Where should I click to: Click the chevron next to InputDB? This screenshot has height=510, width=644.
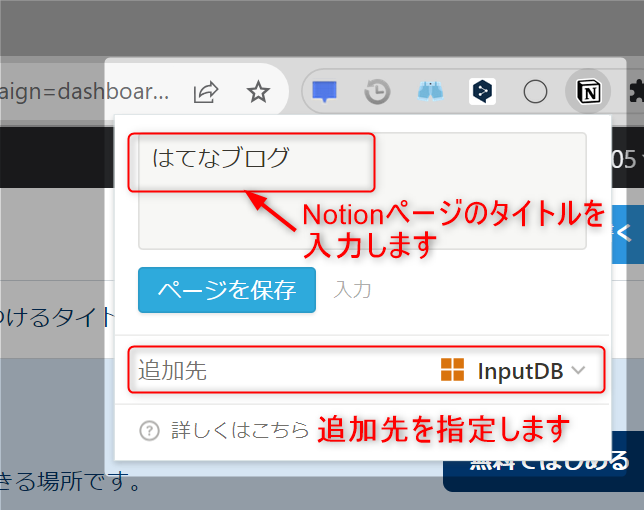pyautogui.click(x=578, y=370)
